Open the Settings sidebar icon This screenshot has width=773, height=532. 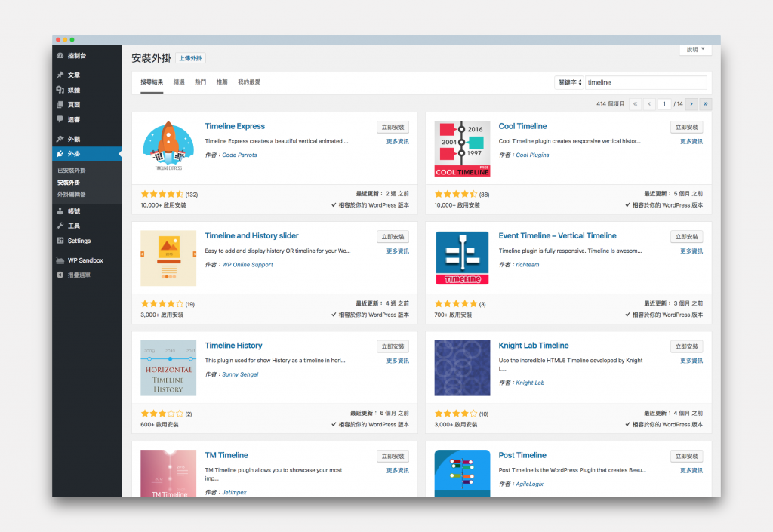60,241
